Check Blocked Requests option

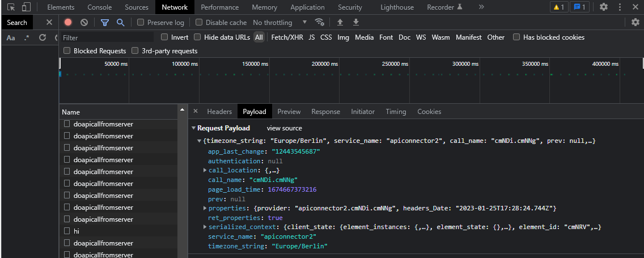(67, 50)
